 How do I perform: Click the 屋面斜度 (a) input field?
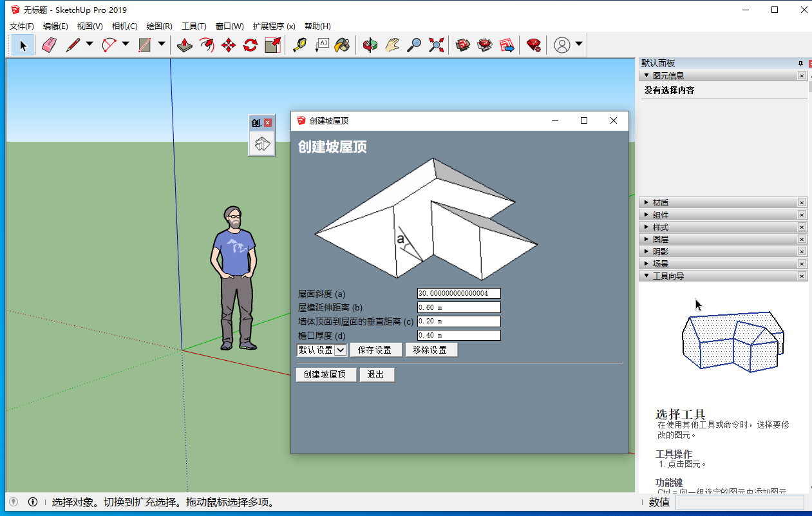(x=458, y=294)
